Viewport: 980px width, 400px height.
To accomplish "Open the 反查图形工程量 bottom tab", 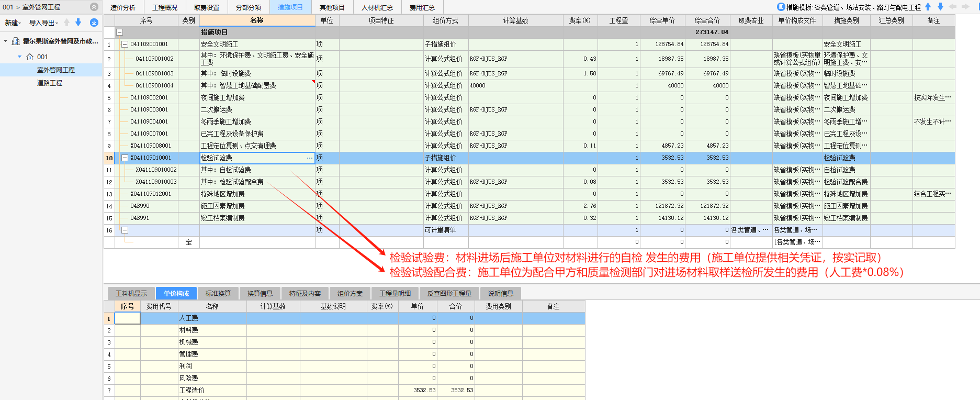I will pyautogui.click(x=449, y=293).
